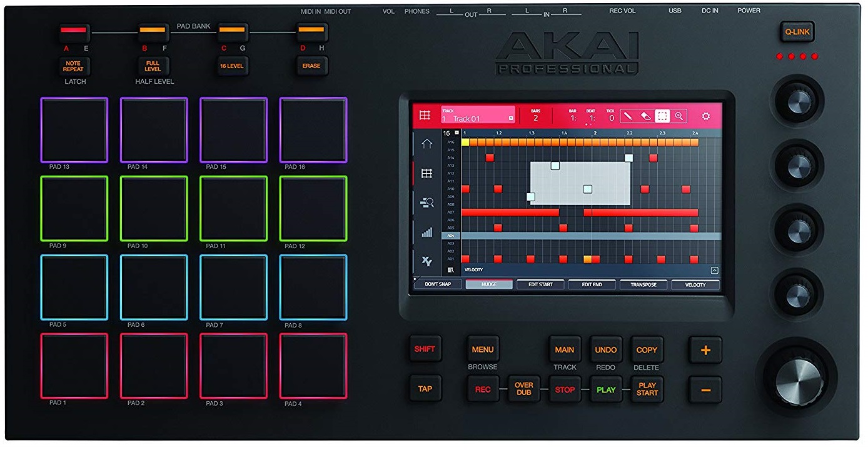Toggle the Over Dub button
868x450 pixels.
pyautogui.click(x=524, y=389)
